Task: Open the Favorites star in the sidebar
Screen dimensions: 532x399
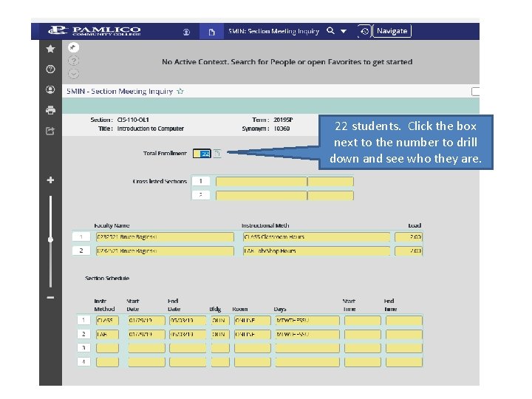Action: [50, 49]
